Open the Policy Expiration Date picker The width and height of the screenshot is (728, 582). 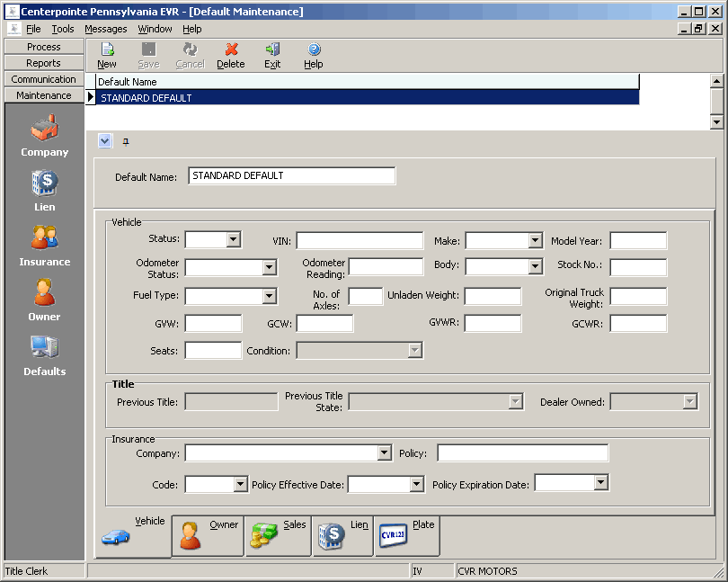pos(601,482)
